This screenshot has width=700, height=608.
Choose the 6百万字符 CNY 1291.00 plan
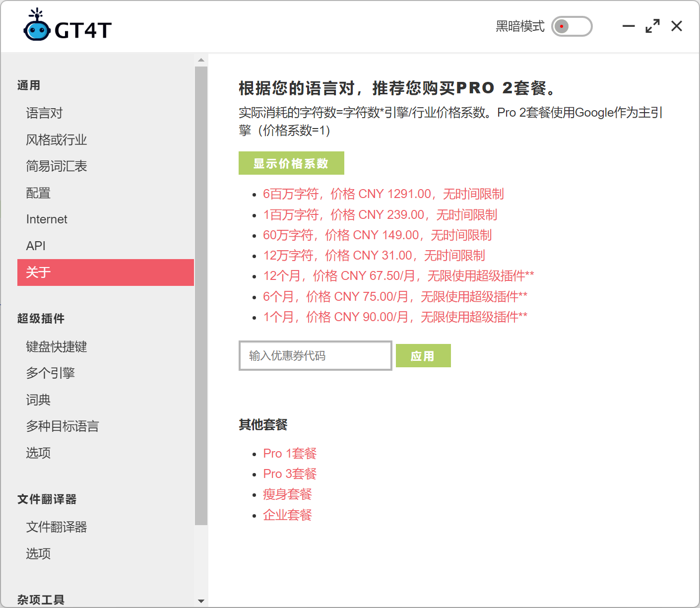383,194
